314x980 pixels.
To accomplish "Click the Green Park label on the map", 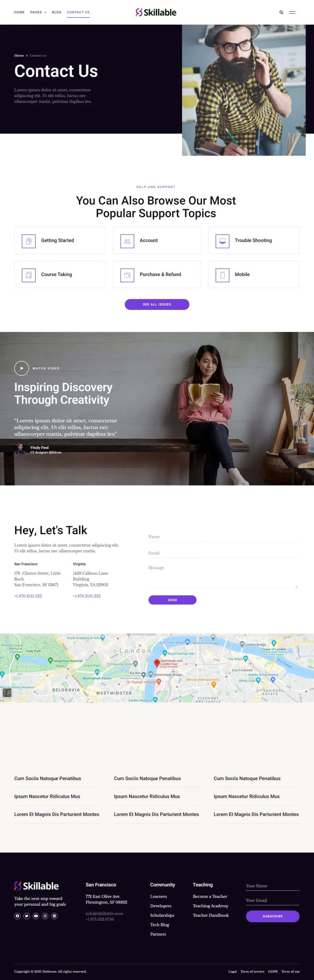I will point(92,666).
